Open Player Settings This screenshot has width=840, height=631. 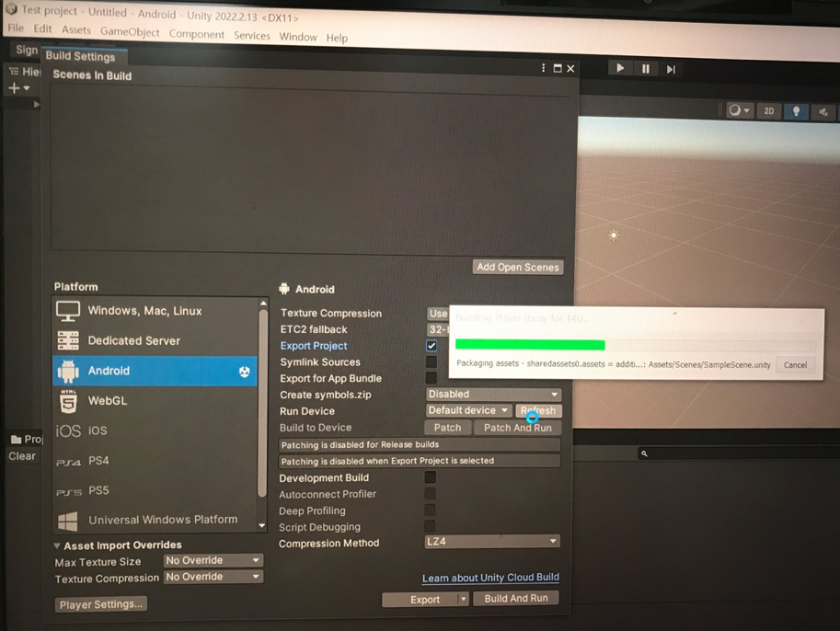click(x=100, y=604)
